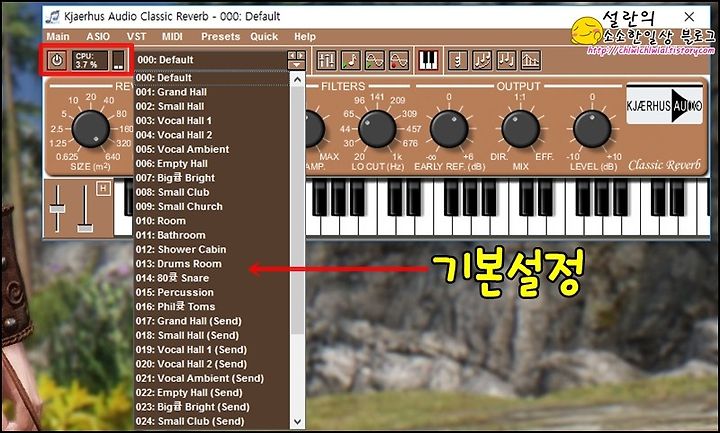The height and width of the screenshot is (433, 720).
Task: Open the Quick menu
Action: click(264, 36)
